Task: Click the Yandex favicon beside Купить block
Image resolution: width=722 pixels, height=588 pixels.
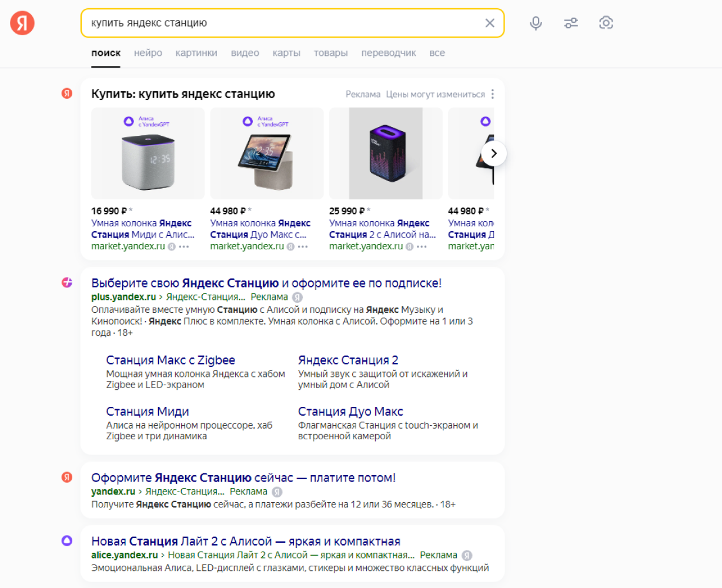Action: point(67,93)
